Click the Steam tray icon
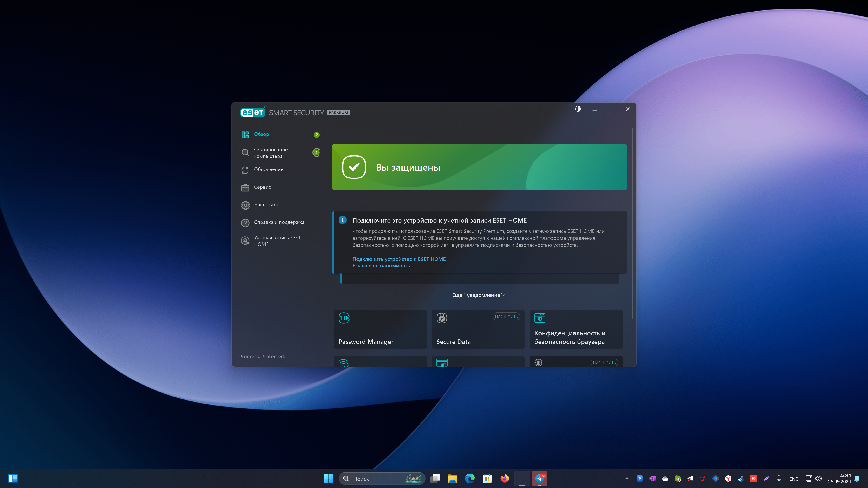 click(741, 479)
